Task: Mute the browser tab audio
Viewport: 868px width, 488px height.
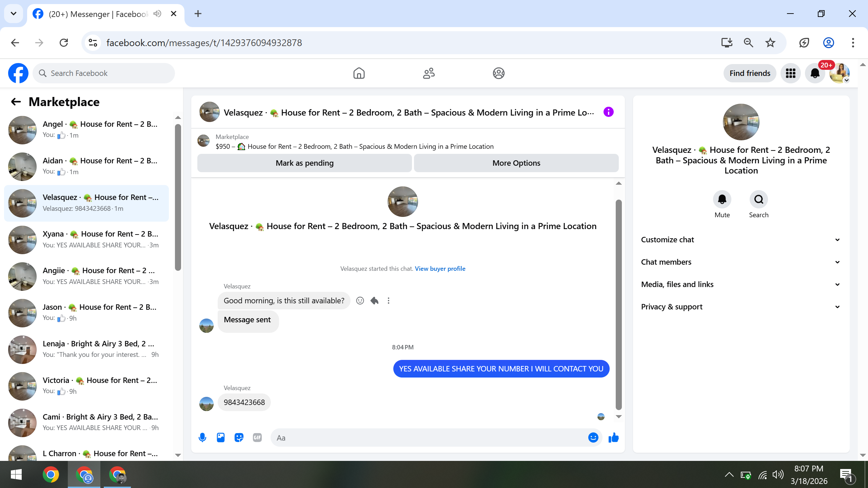Action: [157, 14]
